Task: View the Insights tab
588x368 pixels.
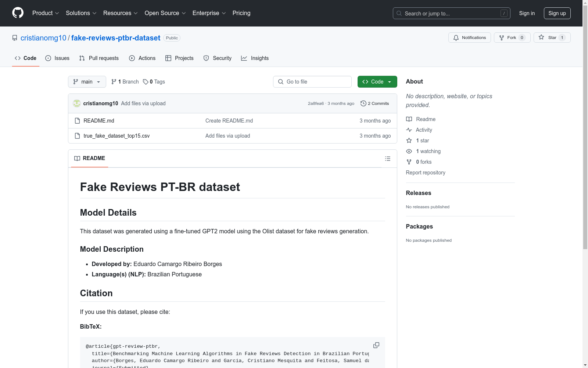Action: point(255,58)
